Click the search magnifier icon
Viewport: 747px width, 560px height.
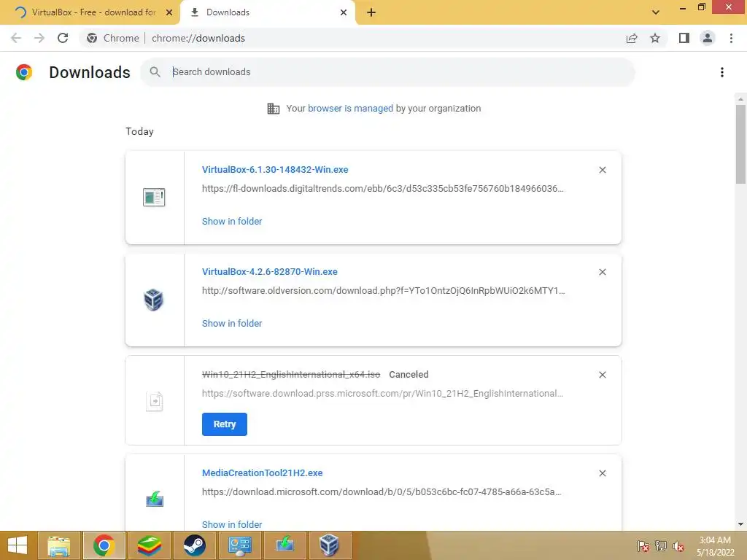pos(155,72)
